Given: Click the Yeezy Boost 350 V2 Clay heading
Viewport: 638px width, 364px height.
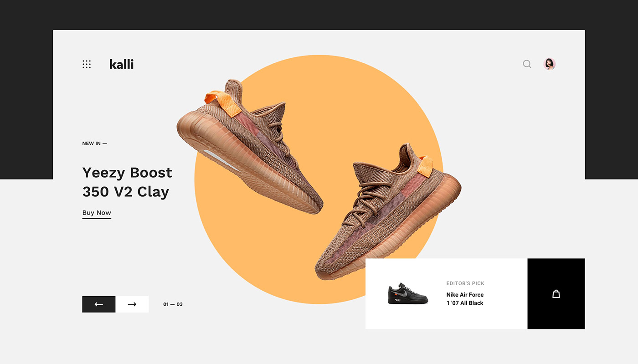Looking at the screenshot, I should click(127, 182).
